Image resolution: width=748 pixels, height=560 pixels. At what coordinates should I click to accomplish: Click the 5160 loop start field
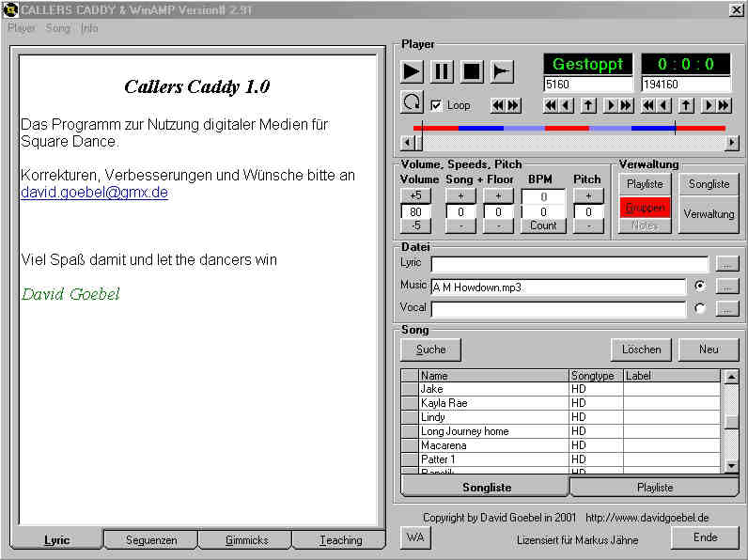[x=587, y=85]
